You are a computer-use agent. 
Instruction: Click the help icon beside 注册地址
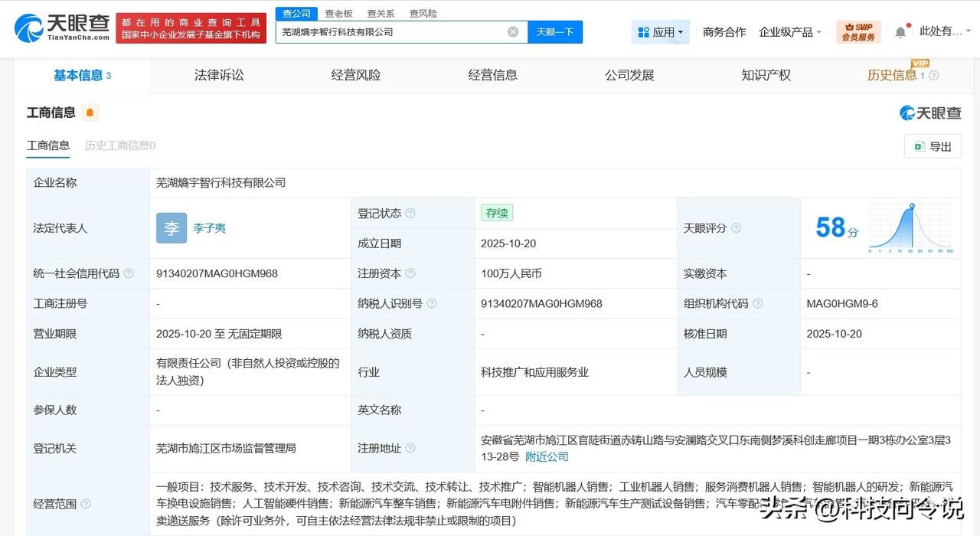411,449
